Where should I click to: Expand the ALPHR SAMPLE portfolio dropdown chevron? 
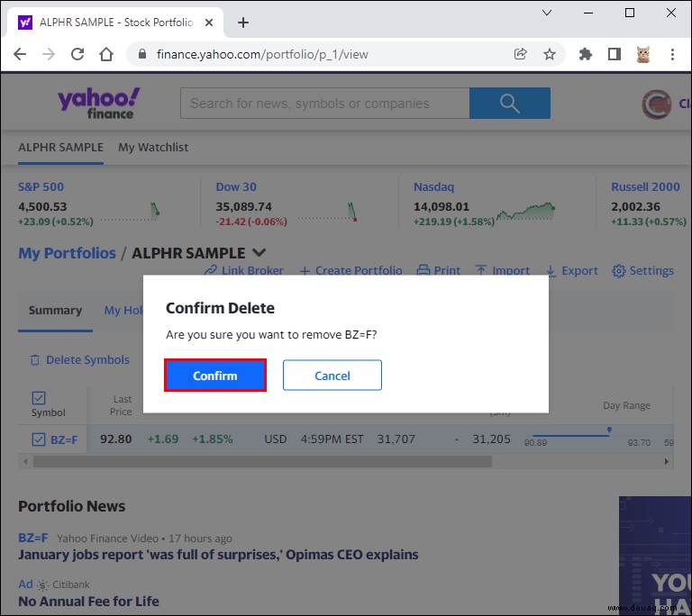(x=259, y=253)
